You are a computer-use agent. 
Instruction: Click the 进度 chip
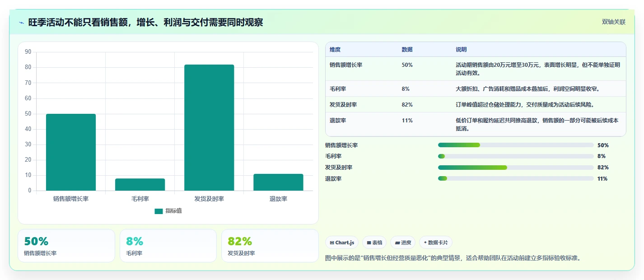pos(403,243)
